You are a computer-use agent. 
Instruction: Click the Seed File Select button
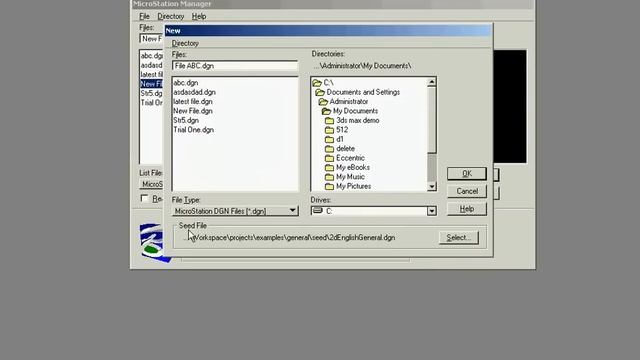[x=459, y=238]
